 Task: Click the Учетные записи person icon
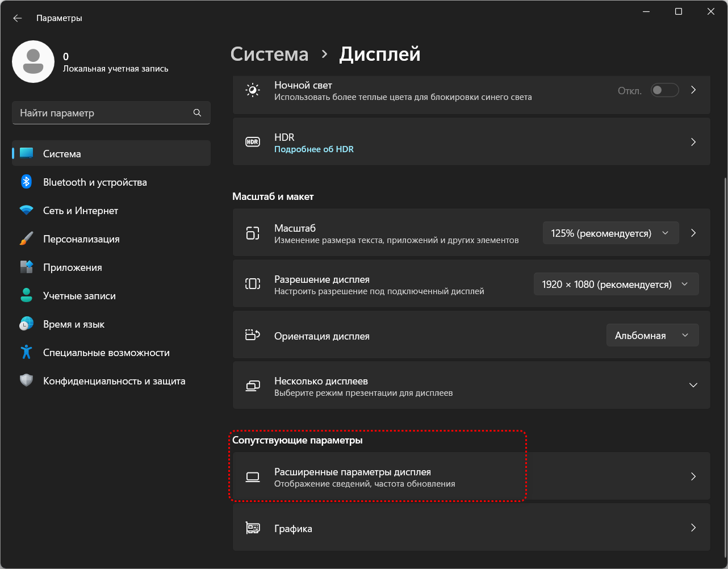[26, 296]
